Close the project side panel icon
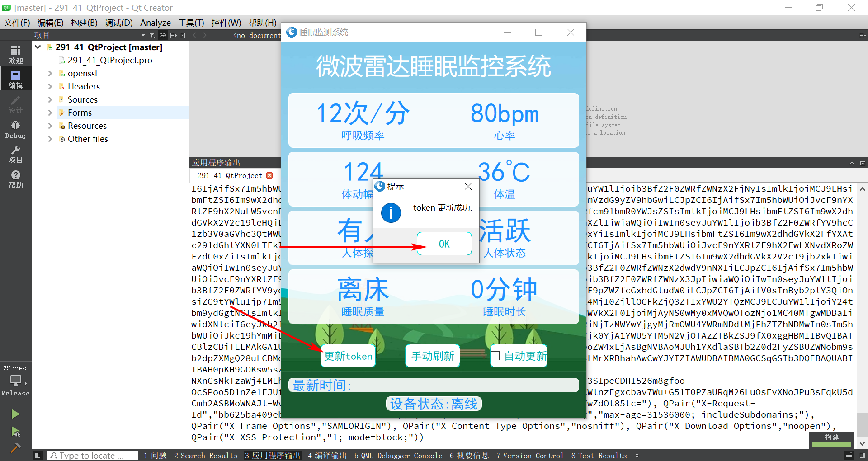 tap(183, 35)
